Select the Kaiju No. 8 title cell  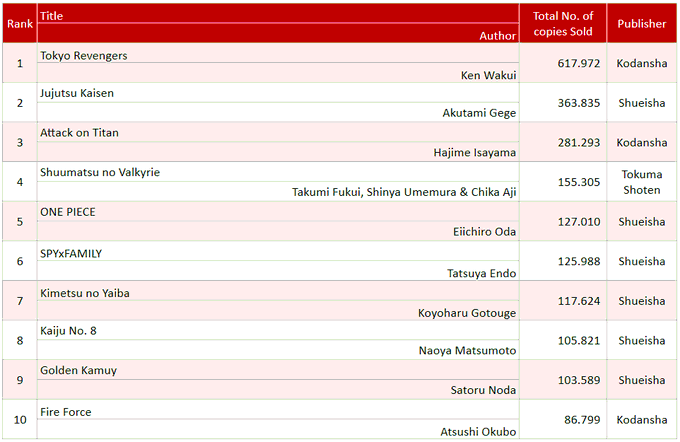tap(278, 330)
